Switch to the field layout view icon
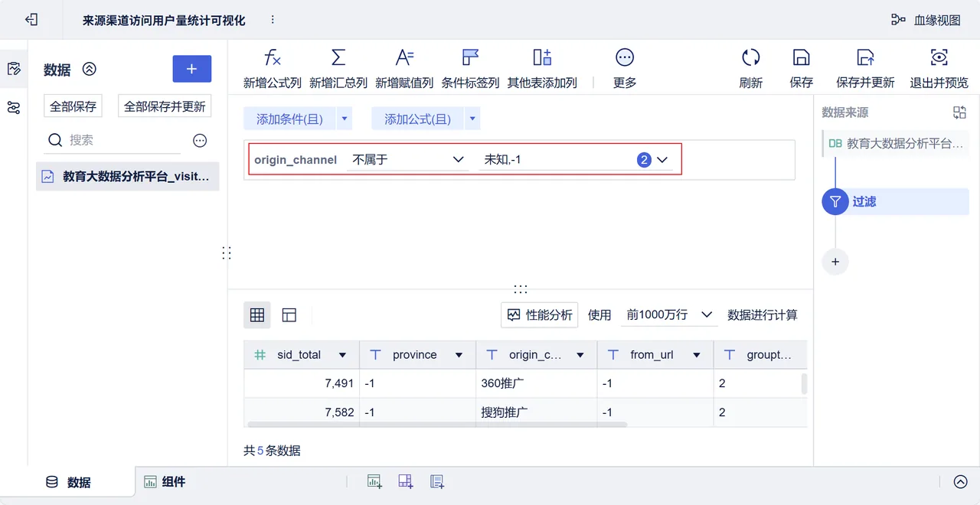Image resolution: width=980 pixels, height=505 pixels. (x=289, y=314)
